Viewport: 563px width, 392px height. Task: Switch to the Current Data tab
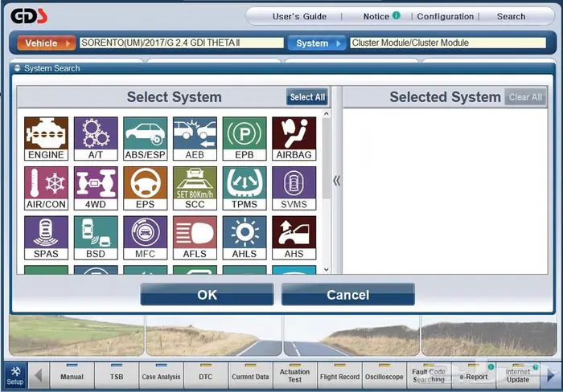[x=250, y=376]
